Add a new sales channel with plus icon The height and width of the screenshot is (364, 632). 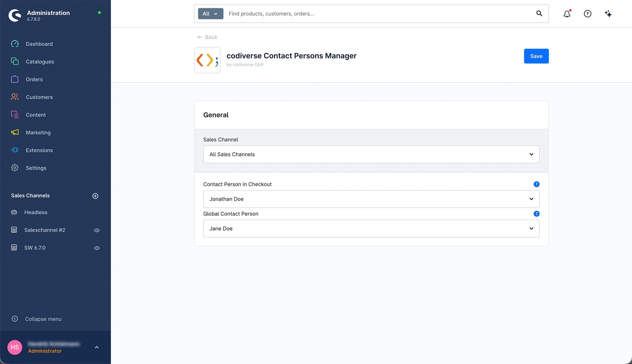pyautogui.click(x=95, y=196)
